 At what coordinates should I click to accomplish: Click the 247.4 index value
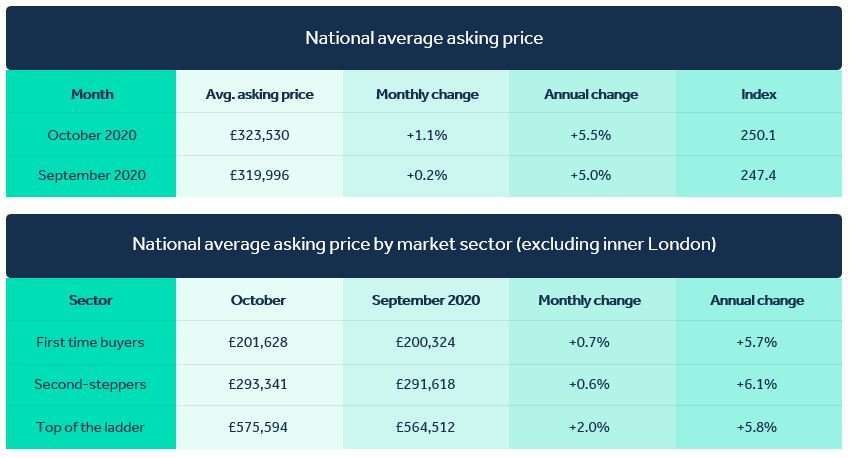click(x=758, y=175)
